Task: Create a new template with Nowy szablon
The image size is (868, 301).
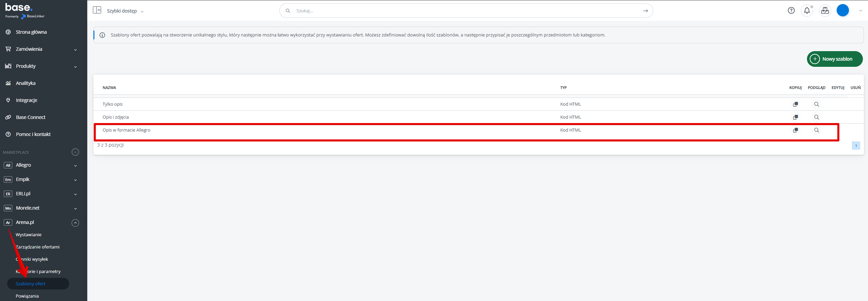Action: (x=834, y=59)
